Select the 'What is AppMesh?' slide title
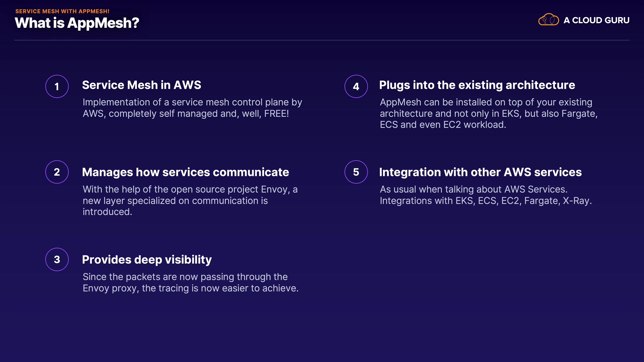 click(77, 23)
